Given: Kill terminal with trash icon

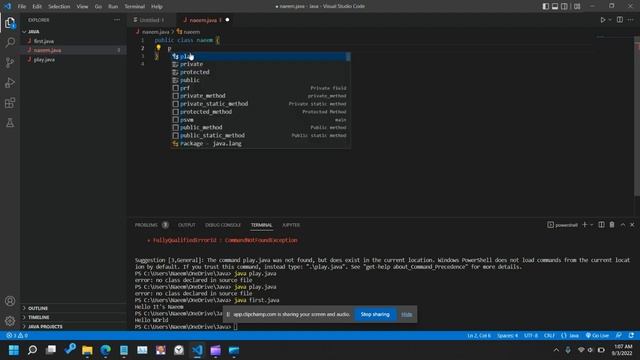Looking at the screenshot, I should 612,224.
